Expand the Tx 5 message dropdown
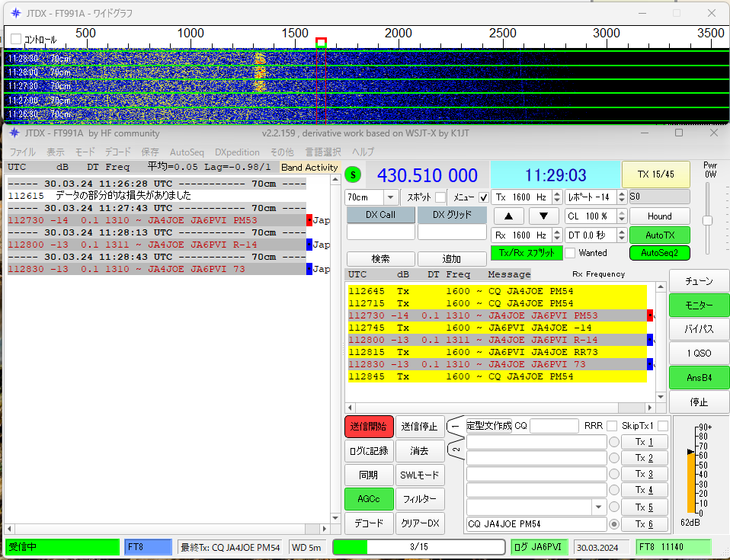 [x=599, y=507]
